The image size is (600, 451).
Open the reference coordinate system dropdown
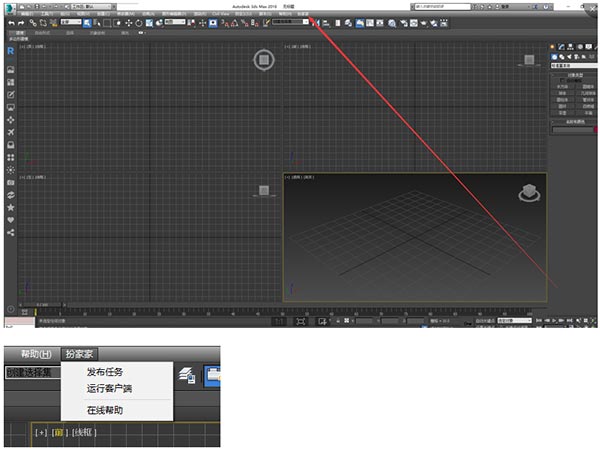click(x=175, y=22)
